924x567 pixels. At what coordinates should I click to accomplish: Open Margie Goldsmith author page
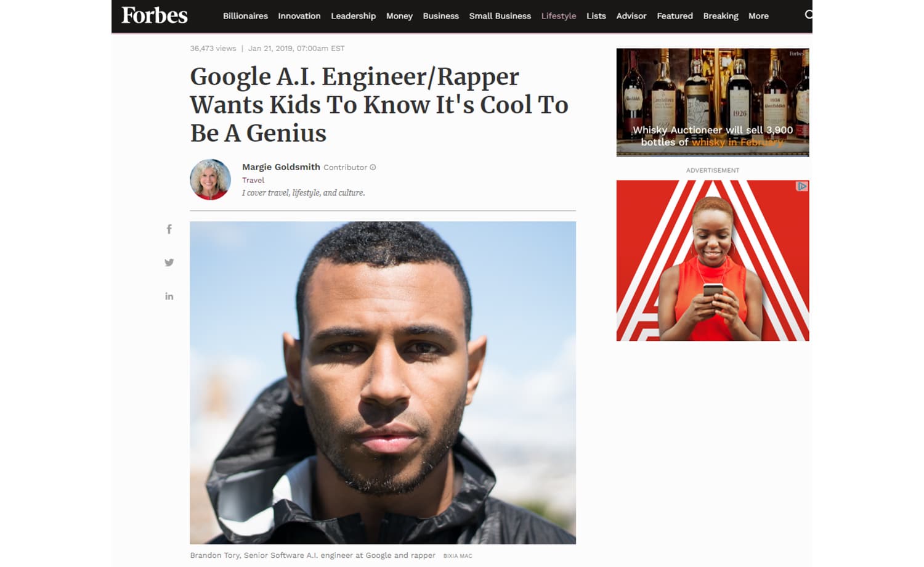(281, 167)
